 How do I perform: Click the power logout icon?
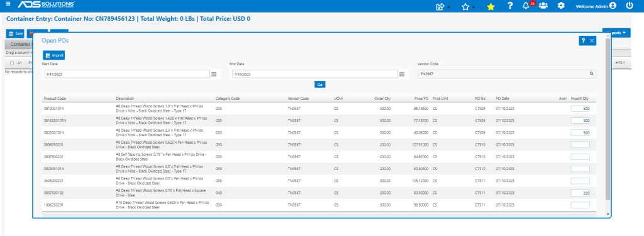(x=629, y=6)
